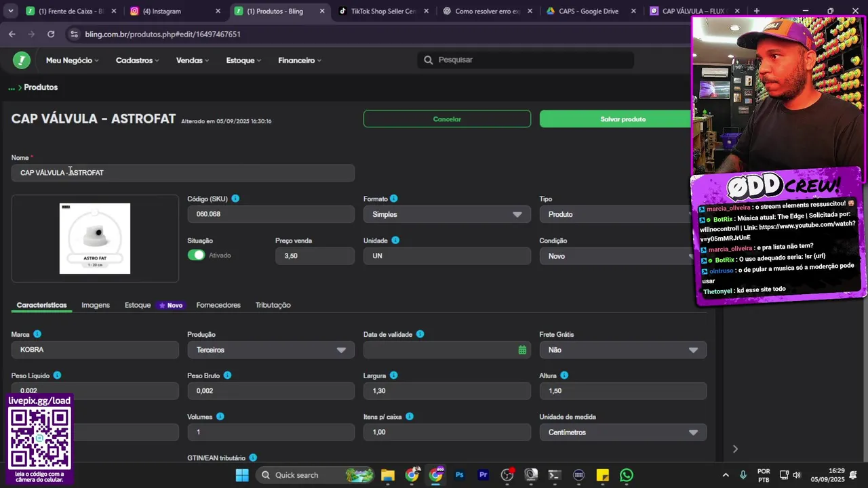This screenshot has height=488, width=868.
Task: Switch to the Imagens tab
Action: point(96,305)
